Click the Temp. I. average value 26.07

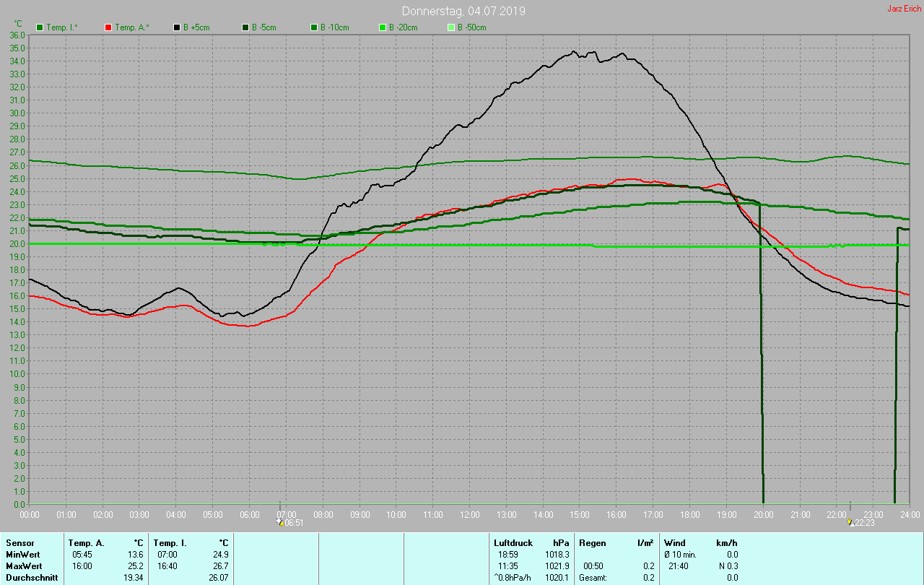(x=218, y=578)
